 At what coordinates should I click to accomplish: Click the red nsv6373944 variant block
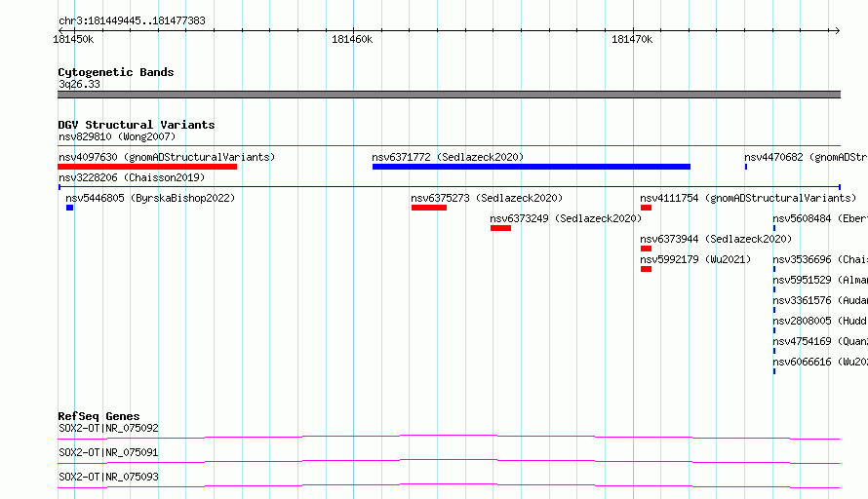click(646, 249)
